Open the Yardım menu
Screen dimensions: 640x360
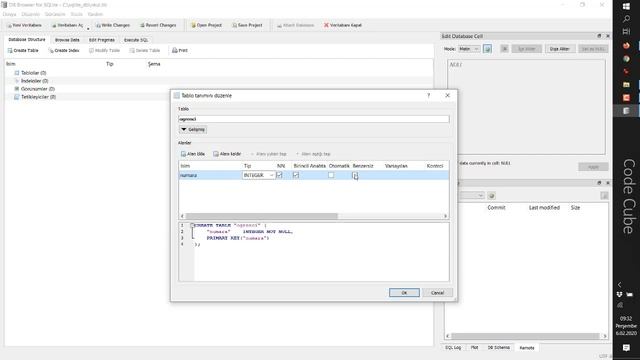click(x=95, y=14)
